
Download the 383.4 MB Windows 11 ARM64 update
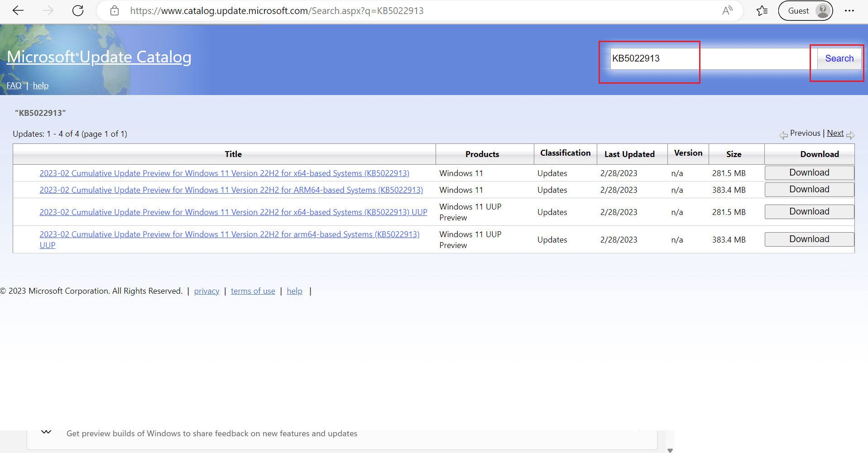pyautogui.click(x=809, y=190)
